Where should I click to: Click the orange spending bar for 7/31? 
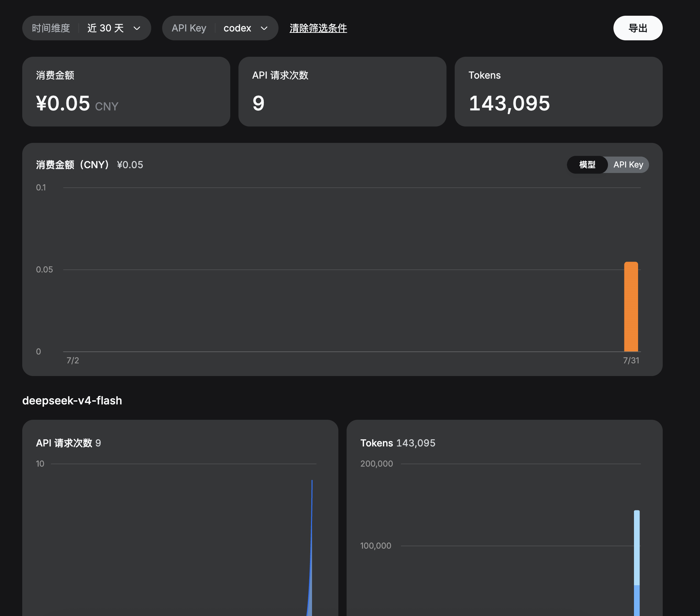tap(631, 307)
